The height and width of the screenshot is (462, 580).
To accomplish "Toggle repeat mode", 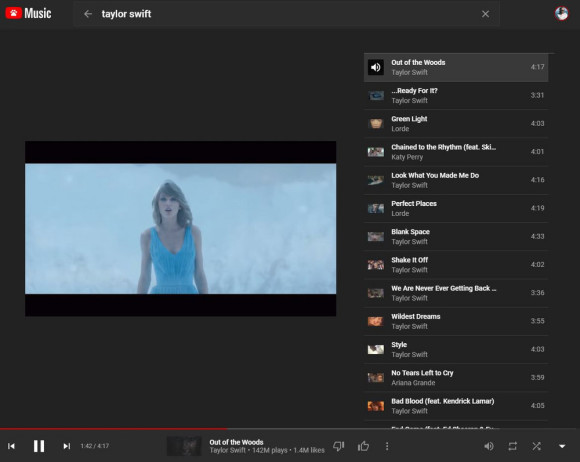I will tap(513, 446).
